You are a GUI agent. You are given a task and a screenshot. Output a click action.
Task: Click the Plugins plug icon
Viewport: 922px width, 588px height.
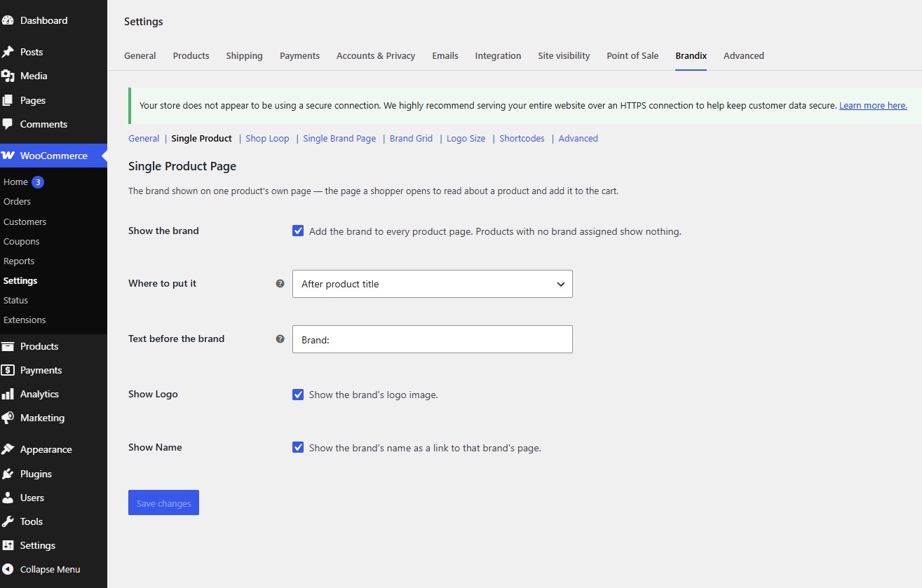point(8,474)
